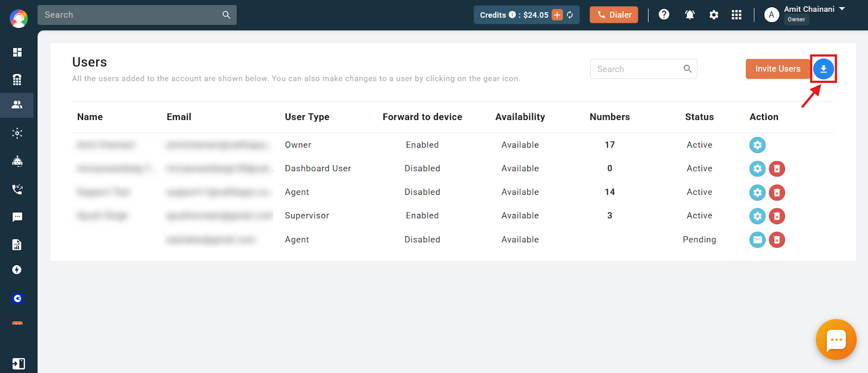Image resolution: width=868 pixels, height=373 pixels.
Task: Open settings gear for Dashboard User row
Action: 757,169
